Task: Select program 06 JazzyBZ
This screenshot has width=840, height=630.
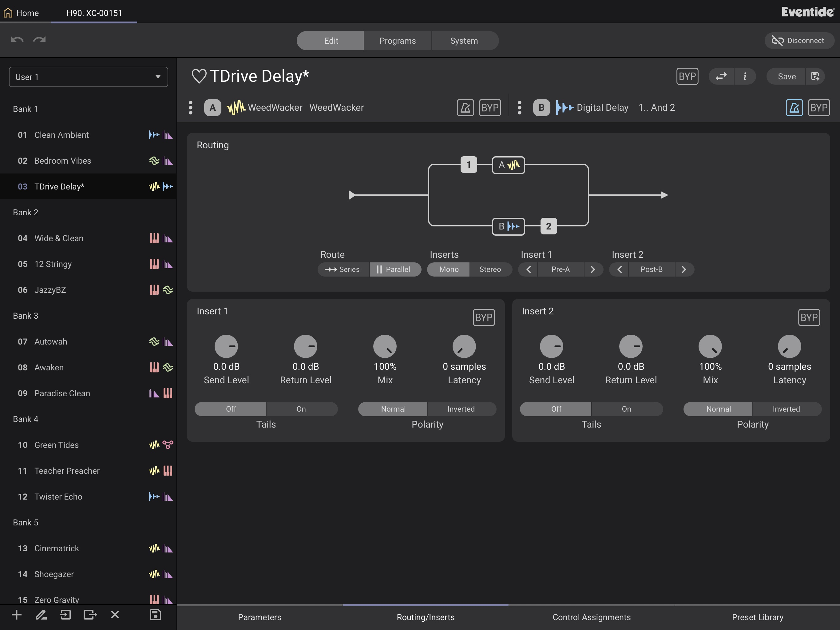Action: (89, 290)
